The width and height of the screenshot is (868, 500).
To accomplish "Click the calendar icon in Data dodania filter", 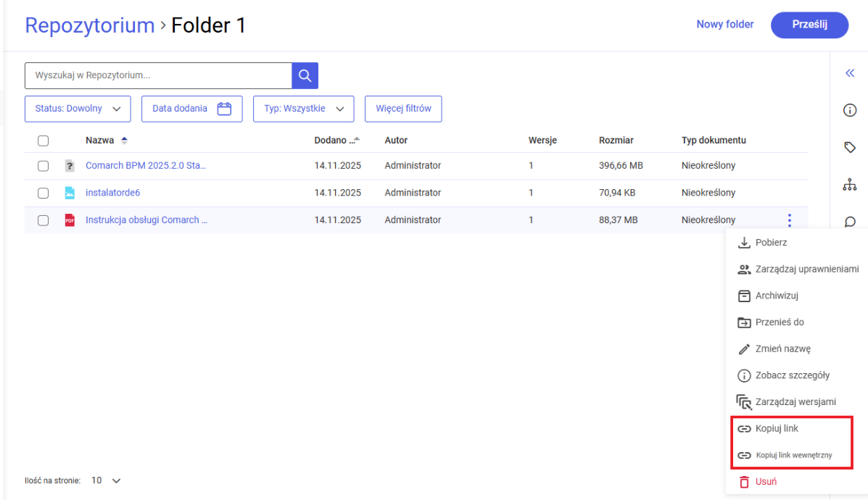I will 225,109.
